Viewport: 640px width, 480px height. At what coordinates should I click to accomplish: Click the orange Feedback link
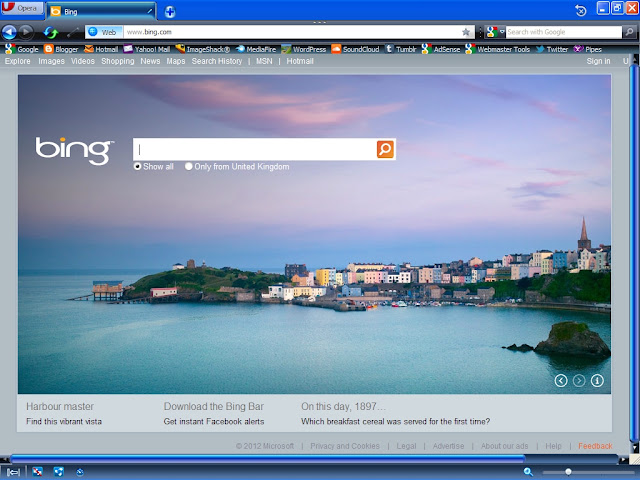click(x=595, y=446)
